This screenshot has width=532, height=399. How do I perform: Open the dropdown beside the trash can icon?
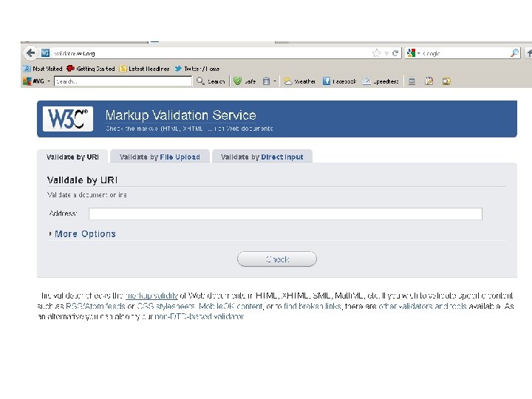point(275,81)
